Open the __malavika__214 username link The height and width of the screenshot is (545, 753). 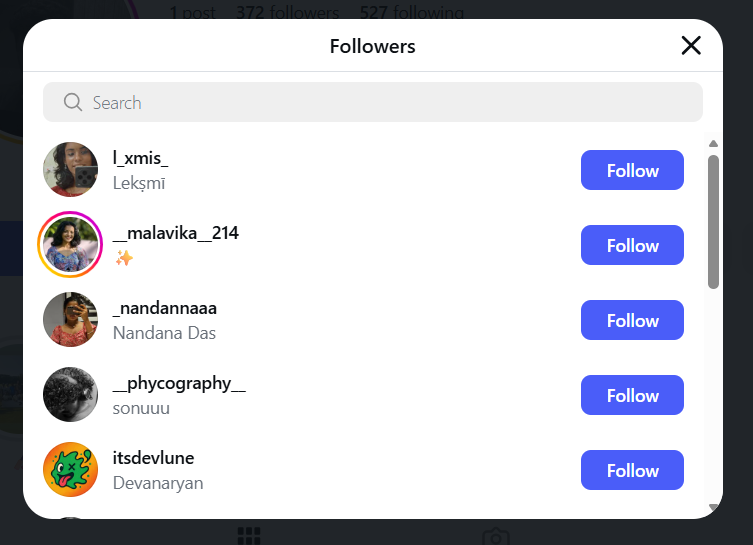[176, 233]
